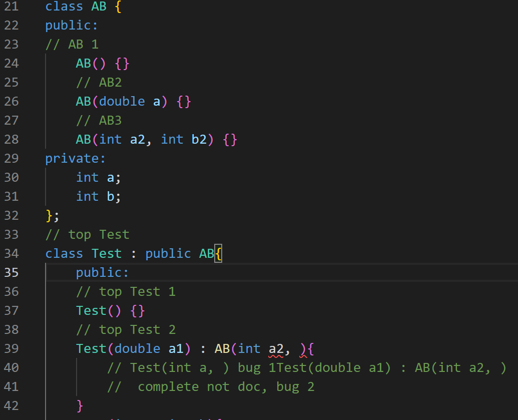Click the highlighted brace after public AB
Viewport: 518px width, 420px height.
coord(219,253)
